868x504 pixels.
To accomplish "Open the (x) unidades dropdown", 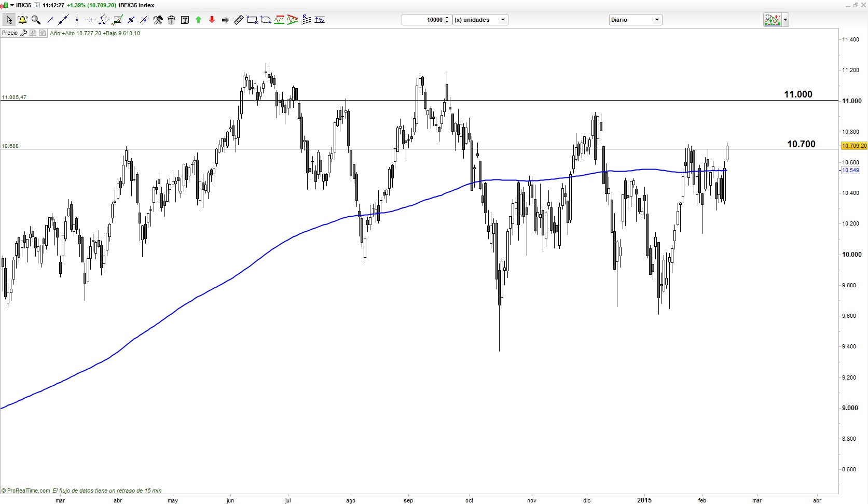I will 480,20.
